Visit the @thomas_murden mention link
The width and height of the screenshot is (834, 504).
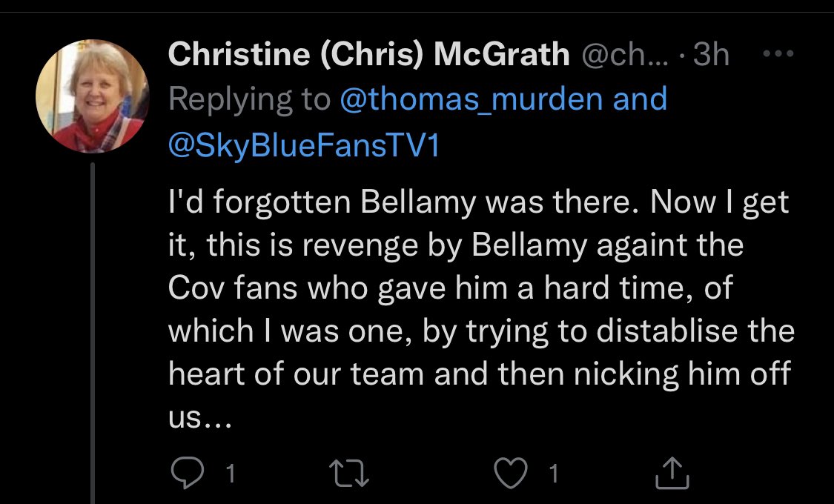(x=471, y=100)
